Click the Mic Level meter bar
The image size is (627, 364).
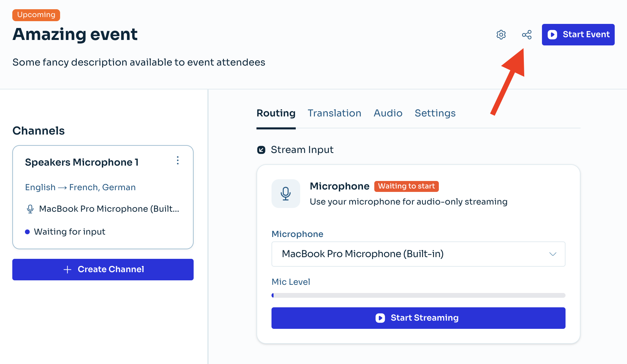coord(418,295)
